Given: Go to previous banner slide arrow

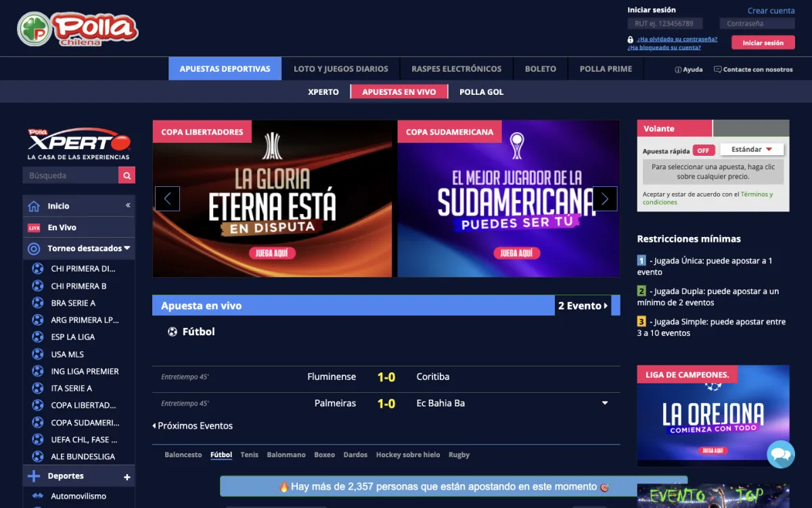Looking at the screenshot, I should coord(167,198).
